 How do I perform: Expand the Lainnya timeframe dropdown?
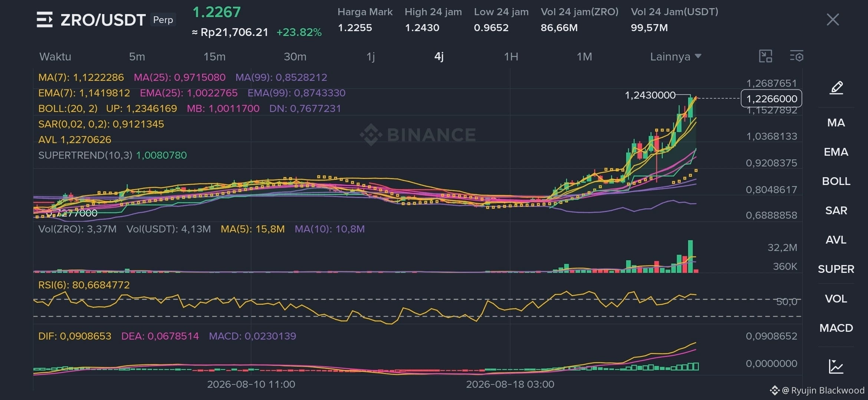pyautogui.click(x=675, y=57)
